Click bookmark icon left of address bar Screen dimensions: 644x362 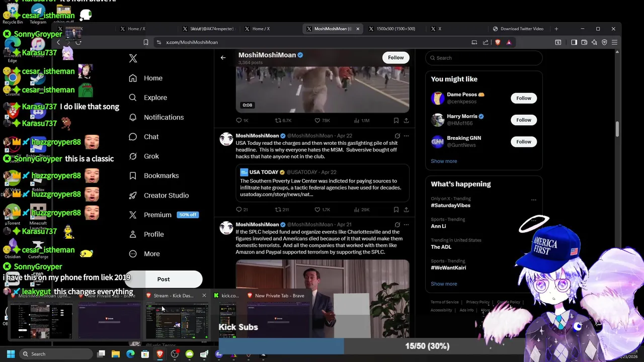click(146, 43)
